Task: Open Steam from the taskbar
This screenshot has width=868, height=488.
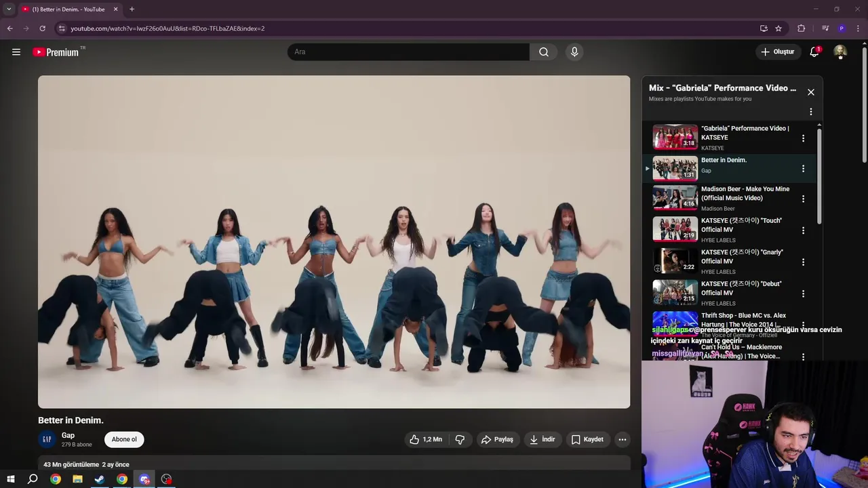Action: 100,479
